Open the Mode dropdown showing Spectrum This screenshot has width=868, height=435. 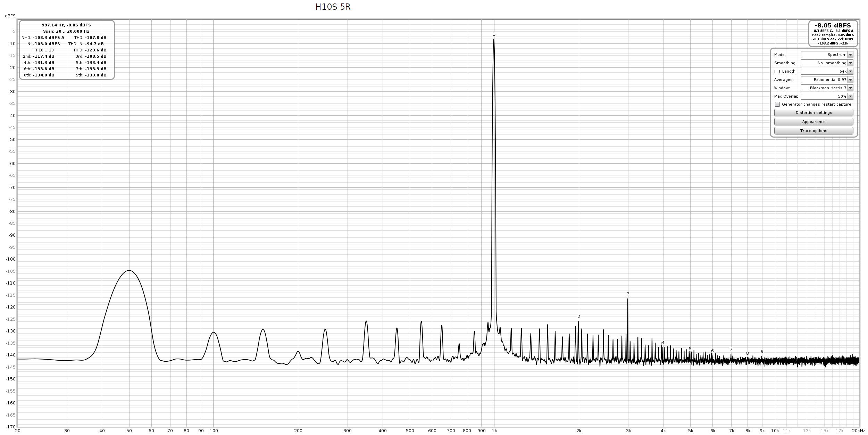tap(827, 55)
